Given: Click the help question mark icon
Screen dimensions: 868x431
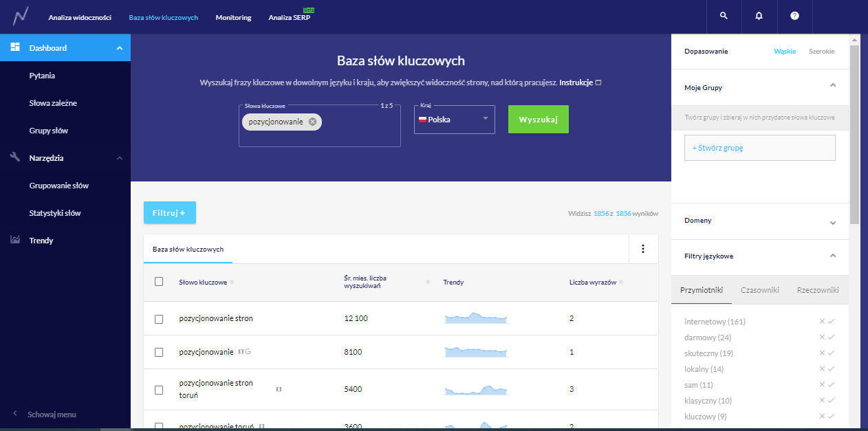Looking at the screenshot, I should tap(794, 16).
